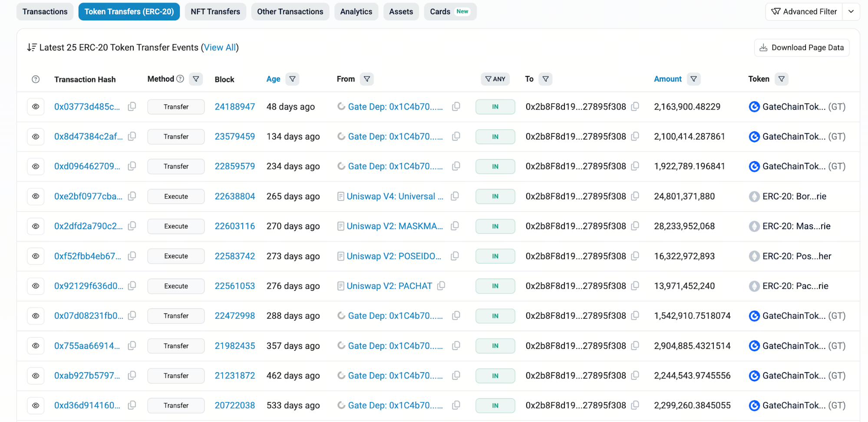
Task: Open block number 22638804
Action: pyautogui.click(x=234, y=196)
